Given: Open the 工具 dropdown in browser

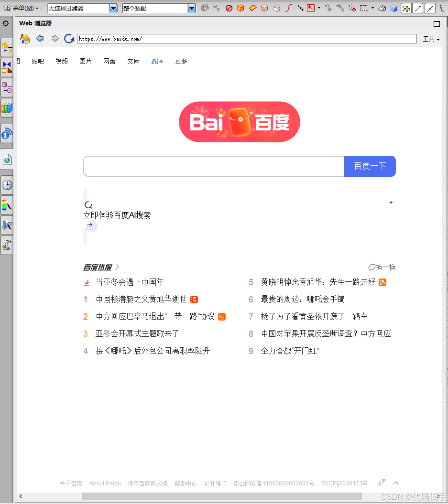Looking at the screenshot, I should click(x=431, y=39).
